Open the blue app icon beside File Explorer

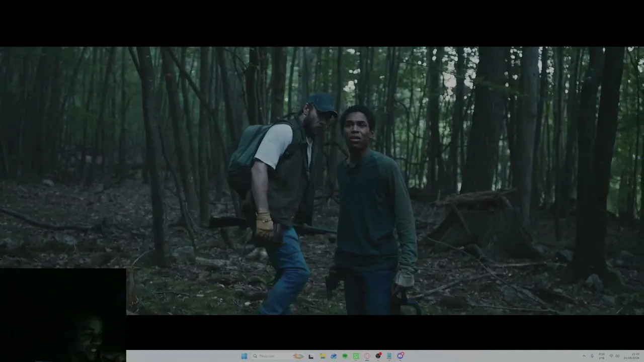tap(334, 356)
